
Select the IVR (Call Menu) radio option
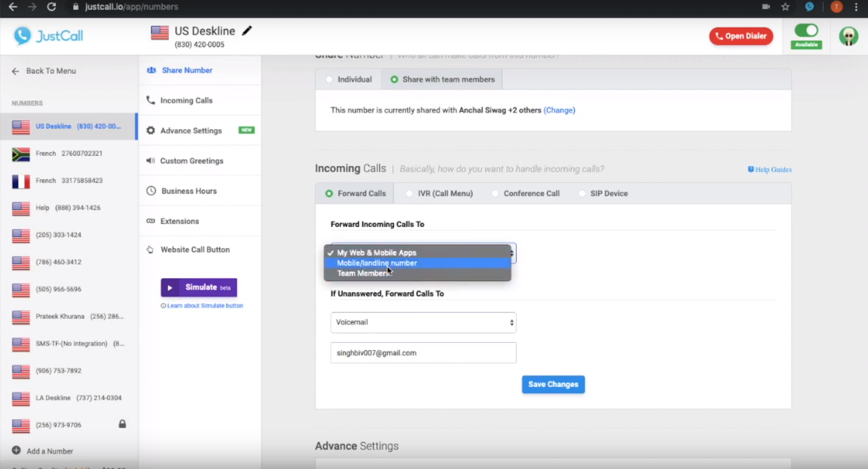(410, 194)
